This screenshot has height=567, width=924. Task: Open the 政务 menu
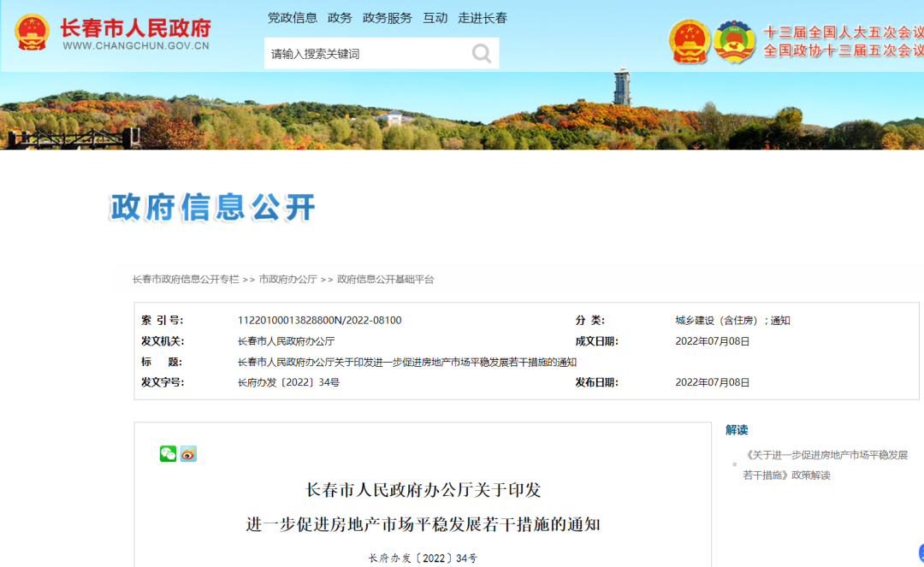click(339, 16)
